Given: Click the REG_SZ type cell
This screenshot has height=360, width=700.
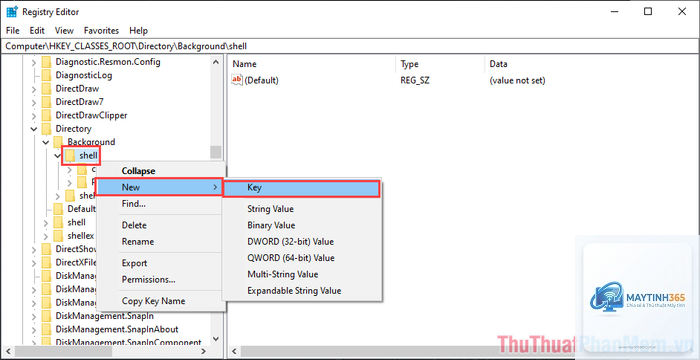Looking at the screenshot, I should pos(415,80).
